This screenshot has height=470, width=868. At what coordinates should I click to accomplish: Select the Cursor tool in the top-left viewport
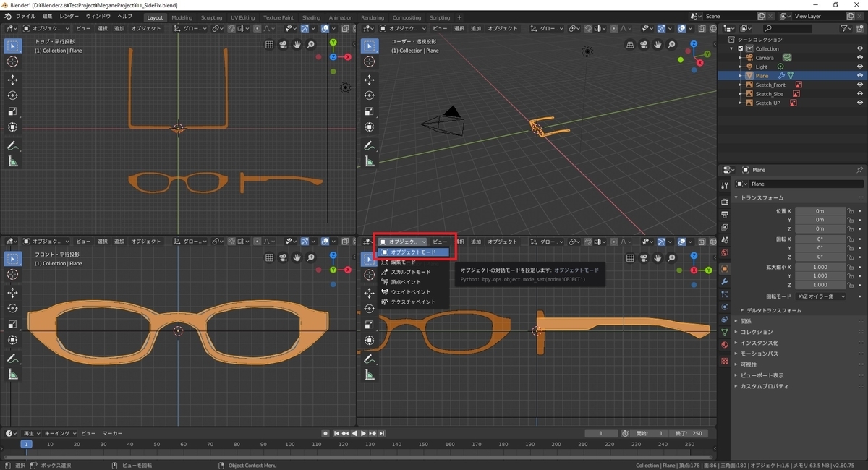[12, 61]
